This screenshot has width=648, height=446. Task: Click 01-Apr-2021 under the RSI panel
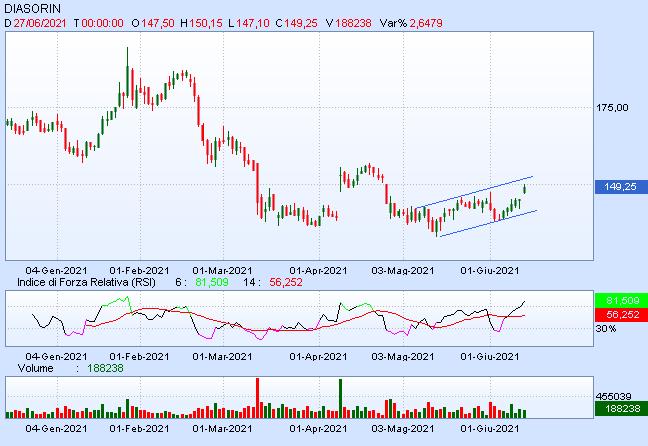coord(318,356)
